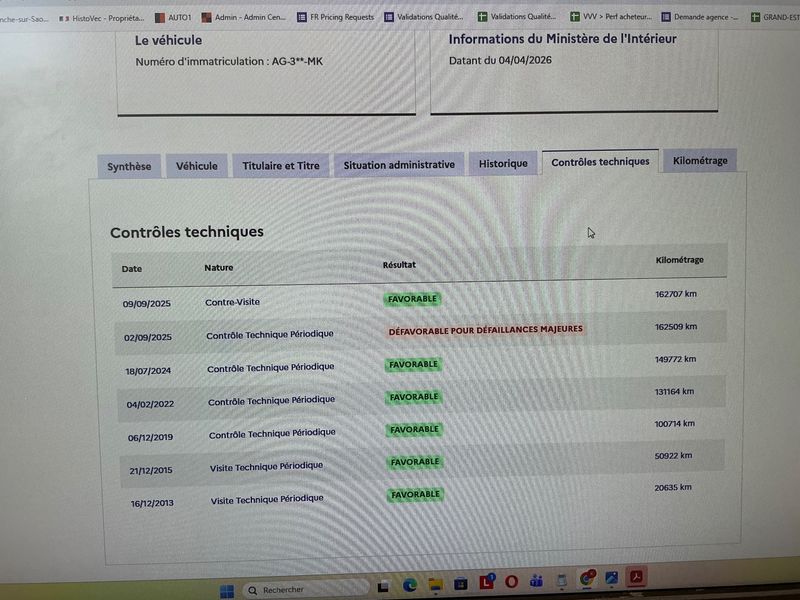Open Task View from the taskbar

(383, 587)
